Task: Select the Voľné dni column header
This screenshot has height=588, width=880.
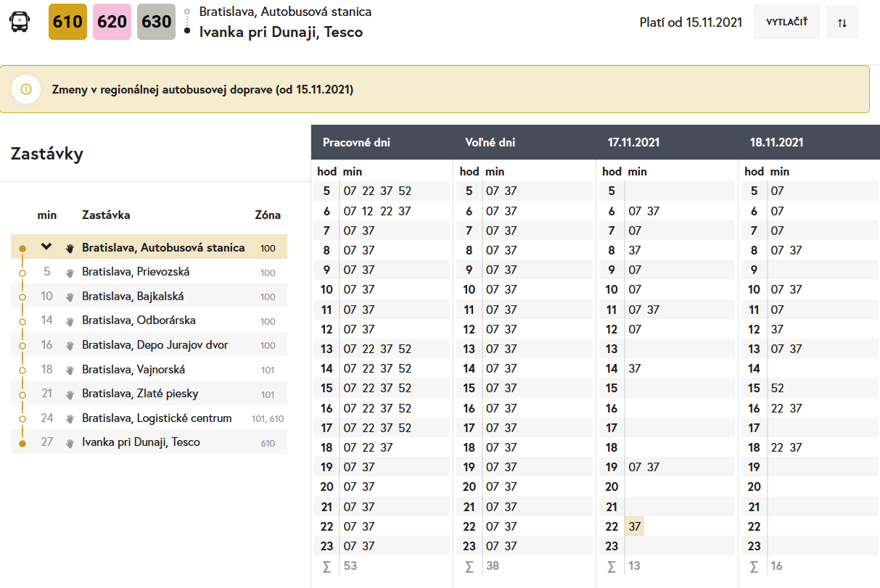Action: [x=490, y=143]
